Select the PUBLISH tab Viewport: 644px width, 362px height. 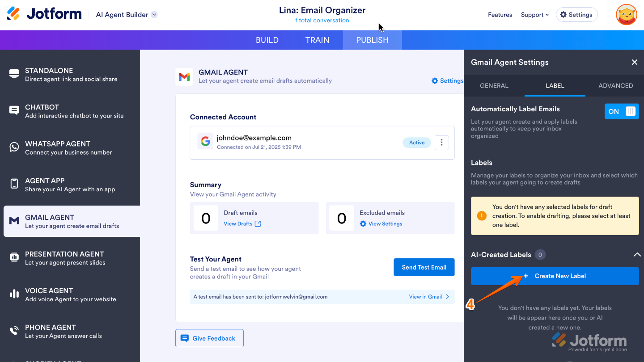372,40
